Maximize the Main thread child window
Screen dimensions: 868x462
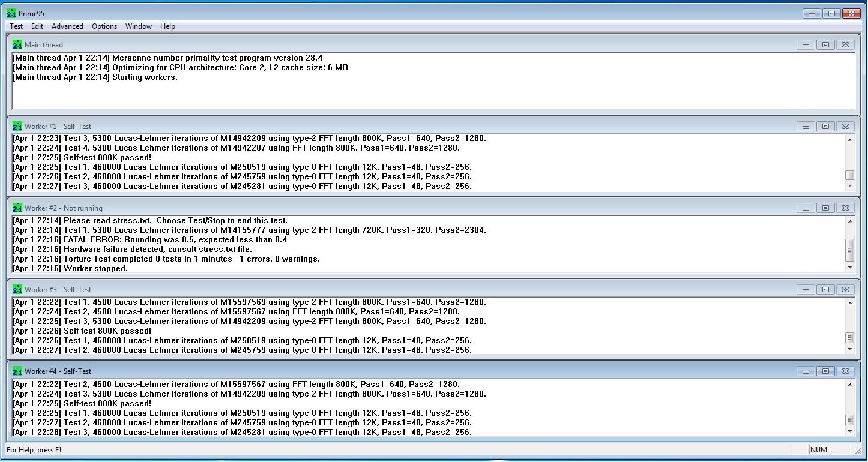(x=825, y=44)
